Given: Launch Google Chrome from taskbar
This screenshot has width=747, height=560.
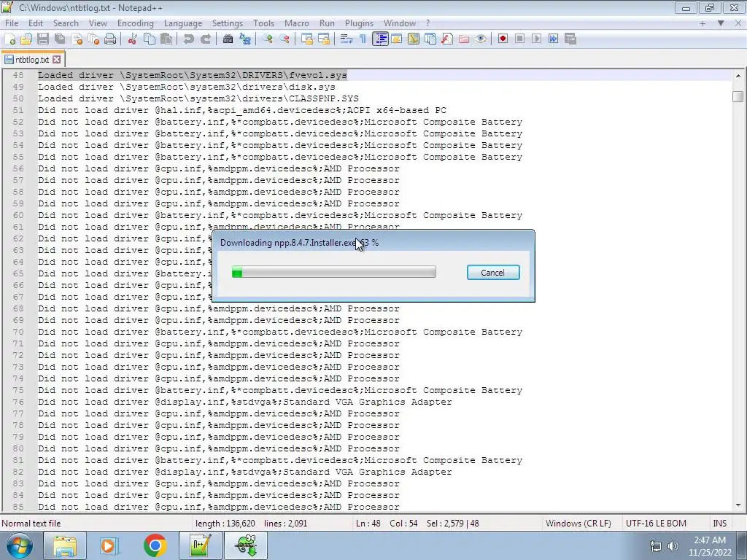Looking at the screenshot, I should click(155, 545).
